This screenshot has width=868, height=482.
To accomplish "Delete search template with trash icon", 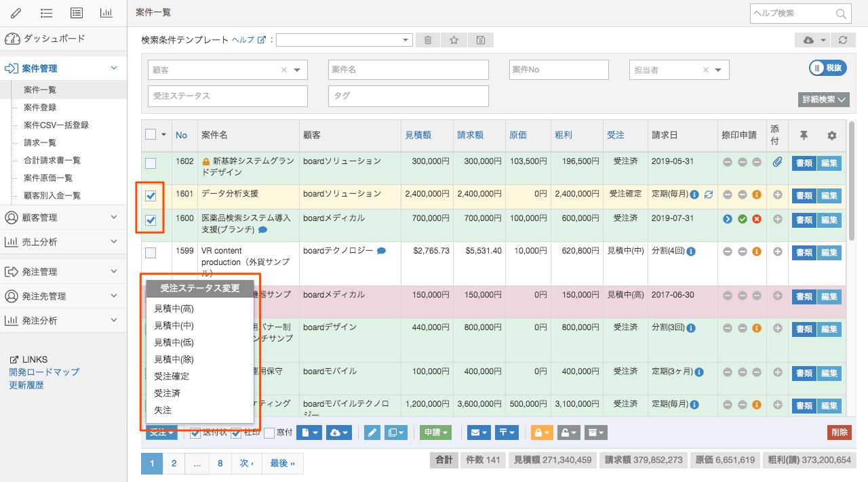I will click(428, 40).
